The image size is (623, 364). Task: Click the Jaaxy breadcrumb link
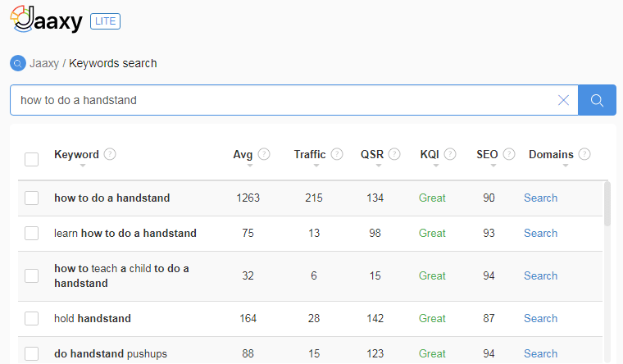[44, 63]
